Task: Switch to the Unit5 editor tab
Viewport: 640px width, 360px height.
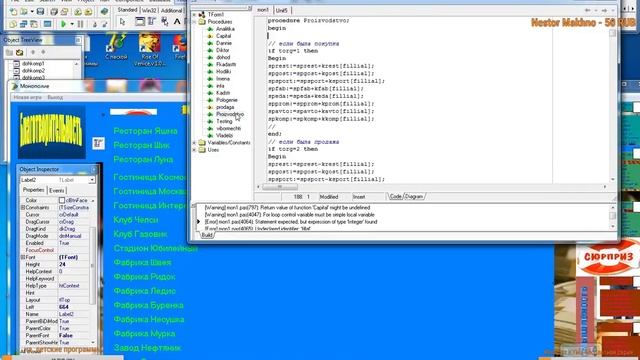Action: [281, 10]
